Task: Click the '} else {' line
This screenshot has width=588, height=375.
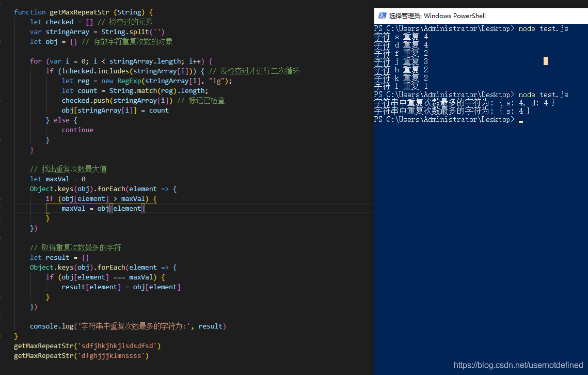Action: 61,120
